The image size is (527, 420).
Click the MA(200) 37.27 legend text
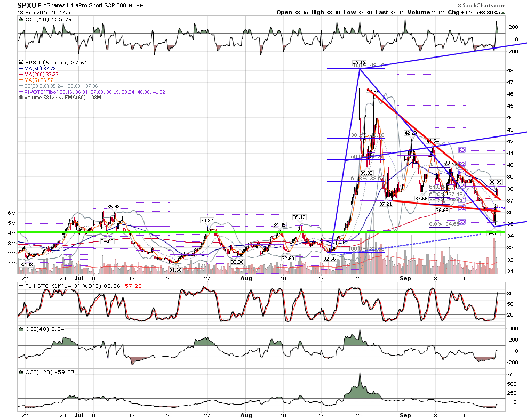click(x=42, y=74)
